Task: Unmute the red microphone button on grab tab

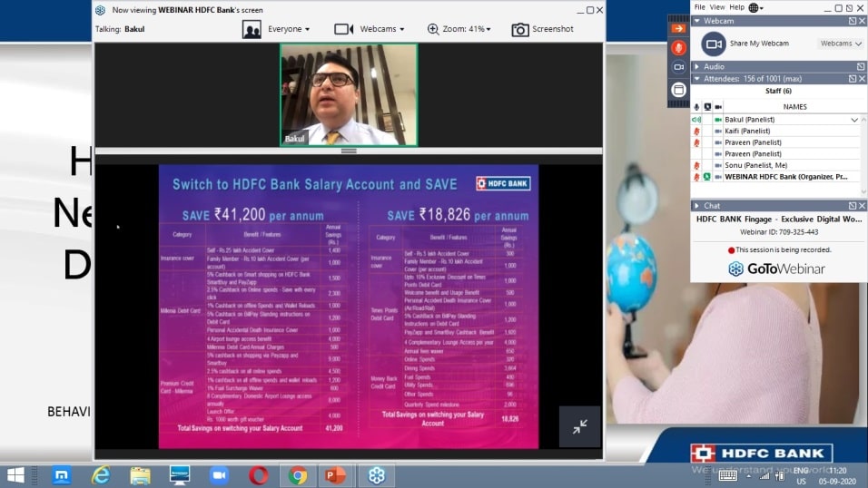Action: [678, 47]
